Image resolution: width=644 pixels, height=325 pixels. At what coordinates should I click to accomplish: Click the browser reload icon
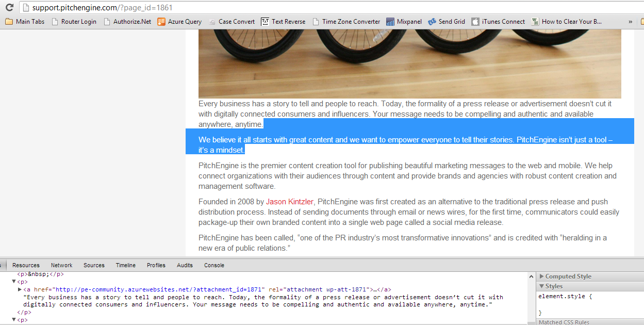(x=9, y=8)
